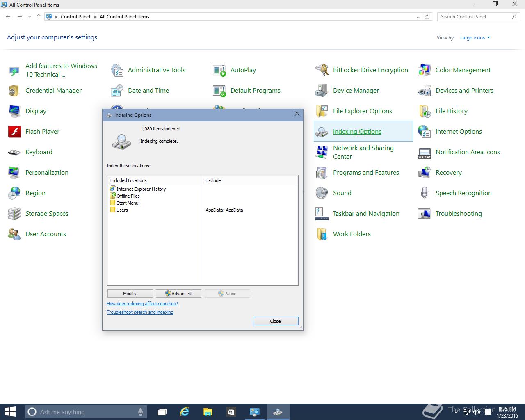Click All Control Panel Items breadcrumb

tap(124, 17)
